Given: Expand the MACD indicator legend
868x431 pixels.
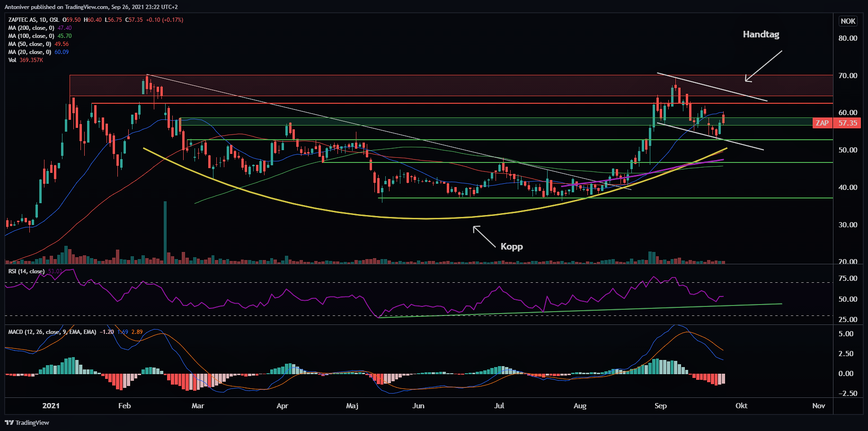Looking at the screenshot, I should click(52, 332).
